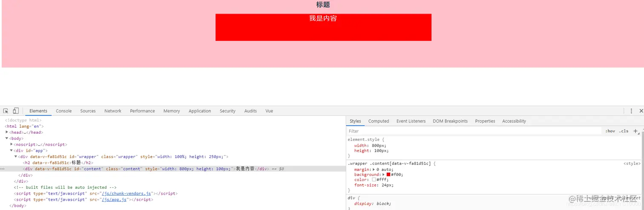This screenshot has width=644, height=210.
Task: Open the Security tab
Action: point(227,111)
